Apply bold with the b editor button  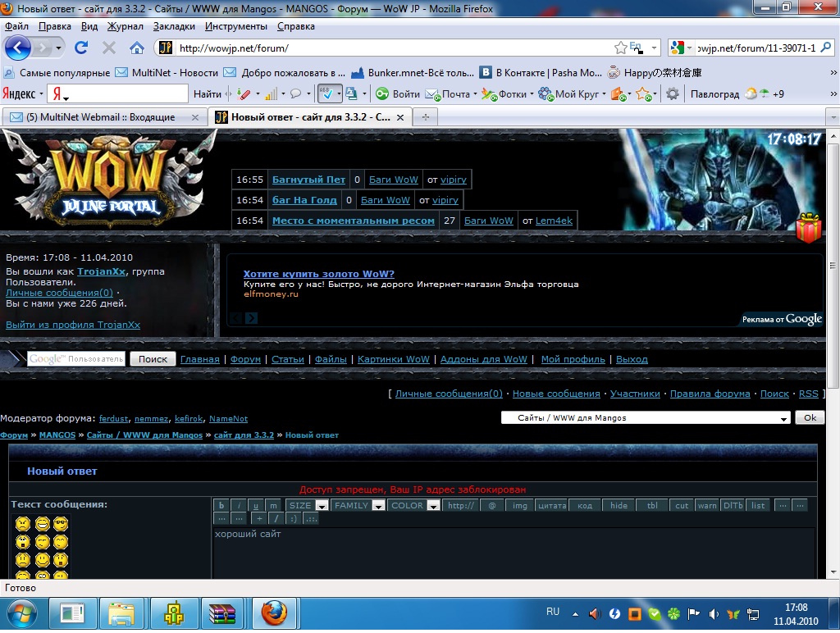point(221,505)
